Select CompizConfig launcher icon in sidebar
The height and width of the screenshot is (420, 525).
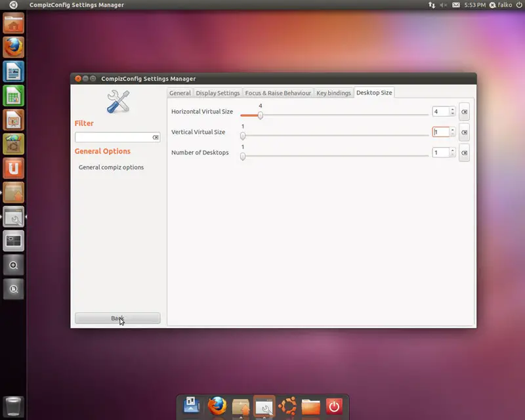tap(13, 217)
